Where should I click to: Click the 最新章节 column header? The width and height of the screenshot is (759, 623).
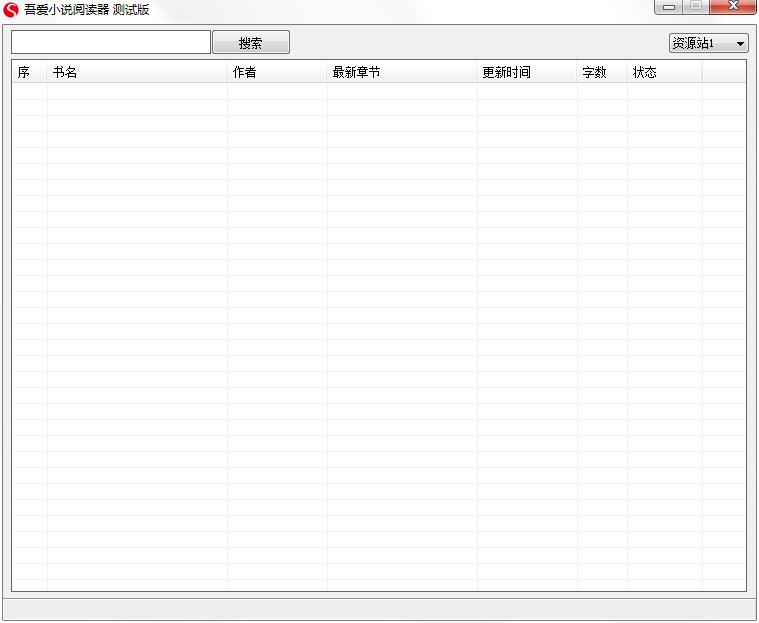click(402, 72)
